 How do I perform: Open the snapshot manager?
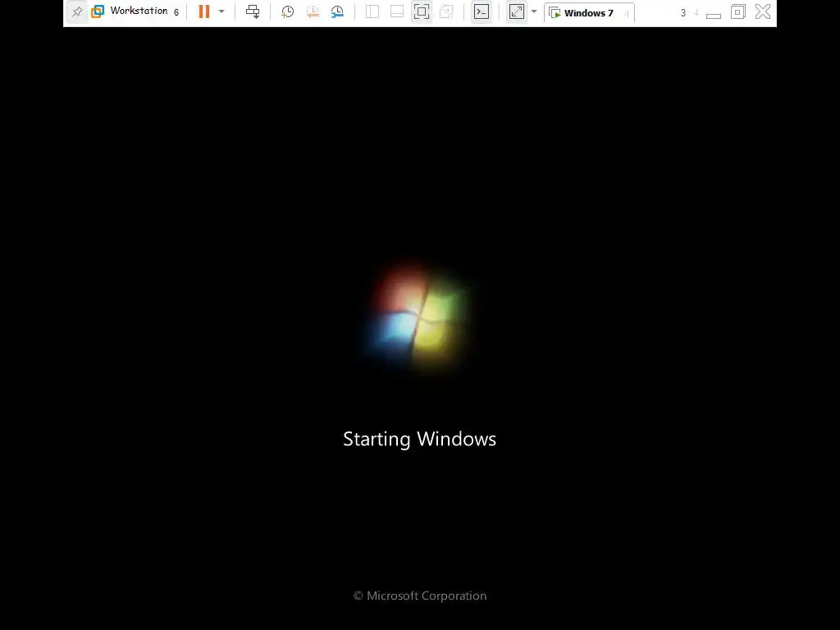point(337,11)
